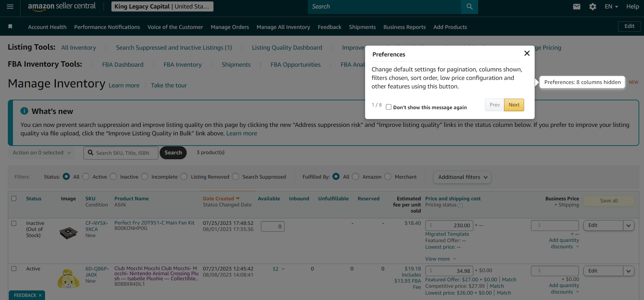Open the EN language dropdown

(611, 7)
